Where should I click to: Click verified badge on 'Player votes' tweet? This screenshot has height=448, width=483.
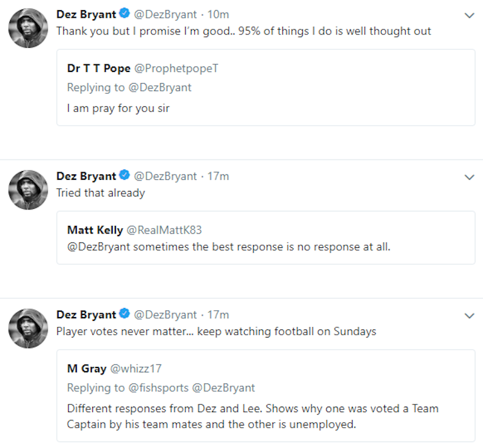[125, 314]
